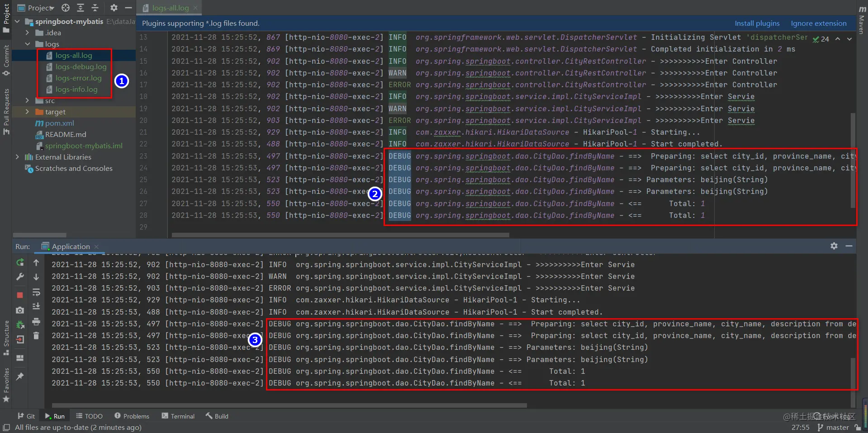The height and width of the screenshot is (433, 868).
Task: Jump to previous highlighted problem arrow
Action: (838, 39)
